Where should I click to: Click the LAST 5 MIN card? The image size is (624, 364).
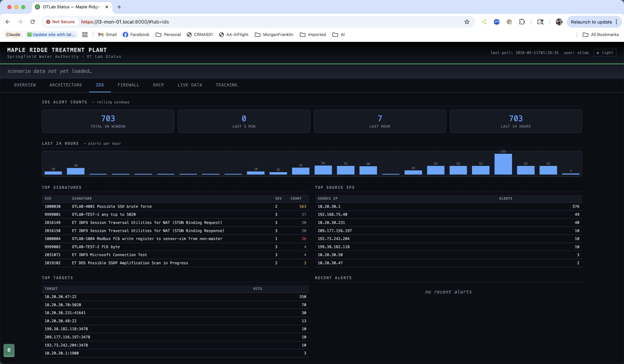tap(244, 121)
